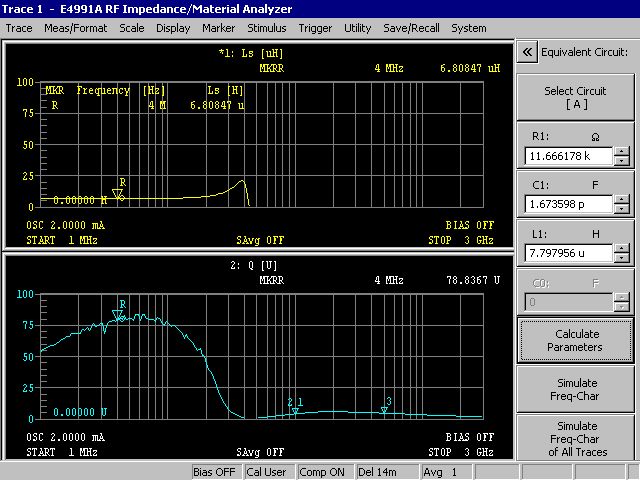
Task: Click Simulate Freq-Char of All Traces
Action: [574, 438]
